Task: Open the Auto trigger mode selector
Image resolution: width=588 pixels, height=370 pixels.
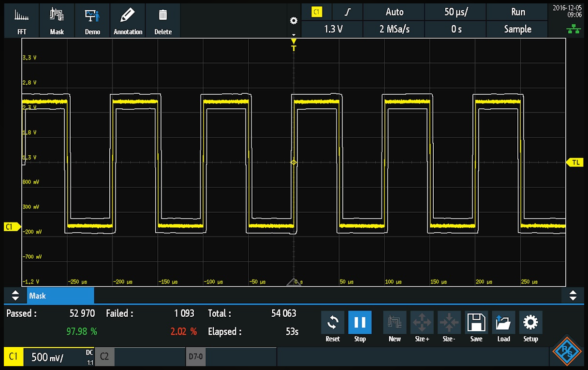Action: [x=394, y=12]
